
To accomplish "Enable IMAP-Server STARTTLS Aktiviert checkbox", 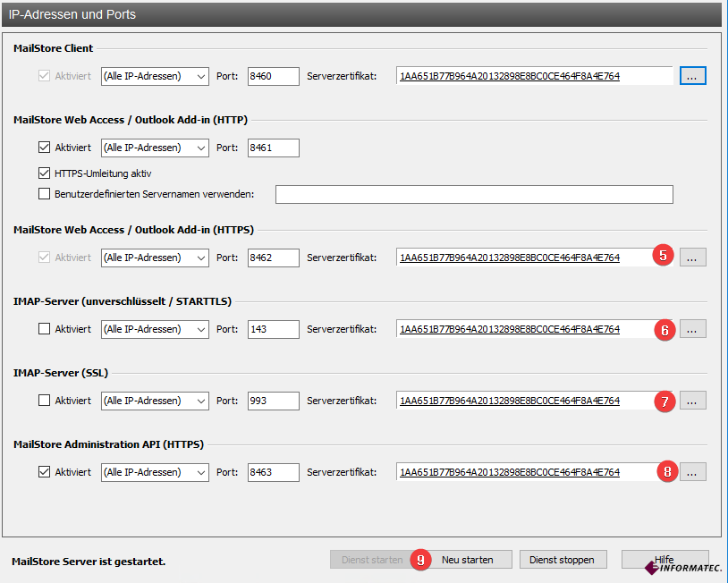I will [44, 329].
